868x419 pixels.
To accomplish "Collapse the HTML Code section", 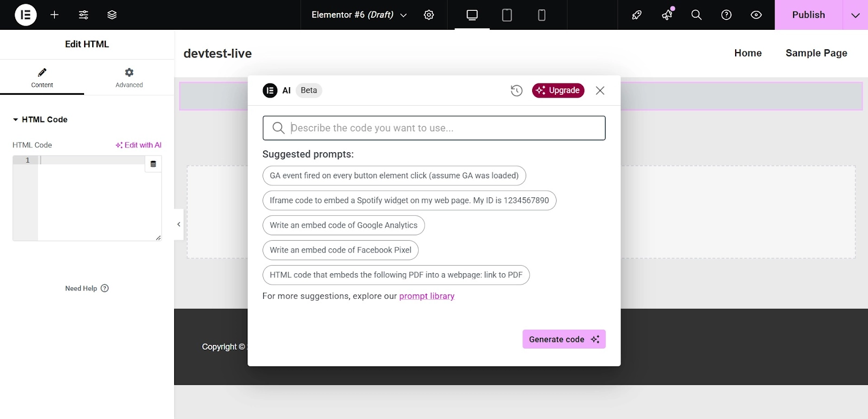I will click(40, 119).
